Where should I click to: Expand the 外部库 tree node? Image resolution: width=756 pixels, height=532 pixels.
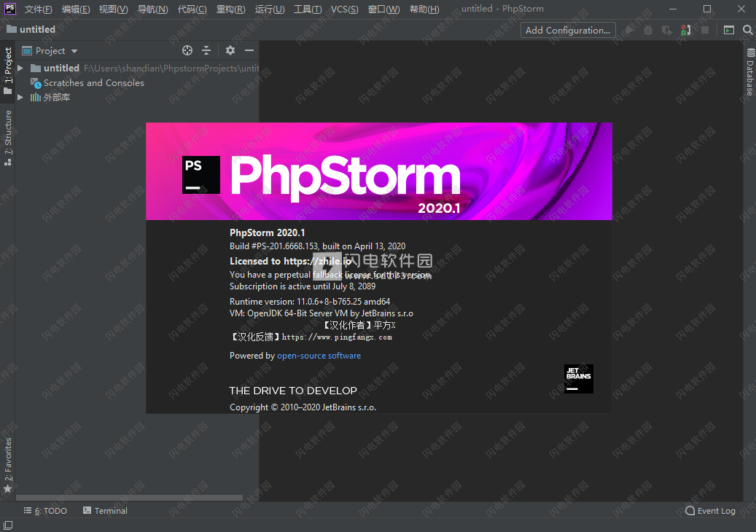point(20,98)
